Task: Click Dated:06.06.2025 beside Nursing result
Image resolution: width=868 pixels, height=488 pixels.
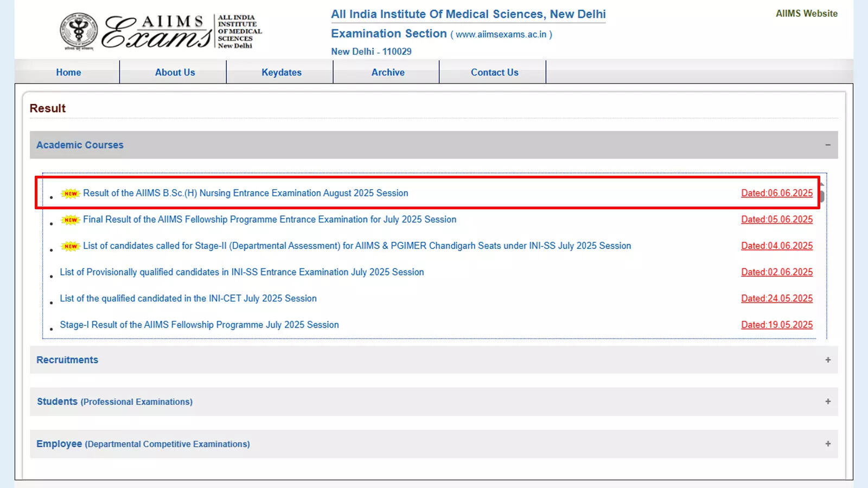Action: (x=776, y=193)
